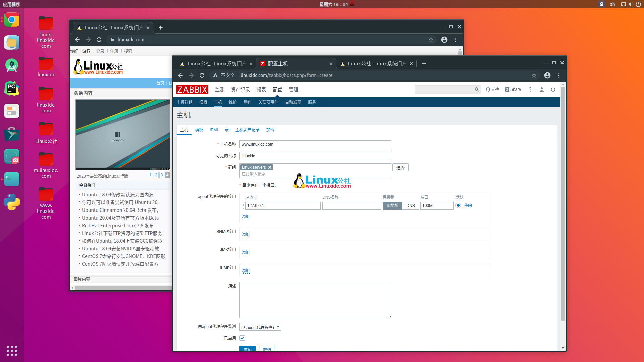Open the m.linuxidc.com desktop folder
The width and height of the screenshot is (644, 362).
(x=46, y=165)
